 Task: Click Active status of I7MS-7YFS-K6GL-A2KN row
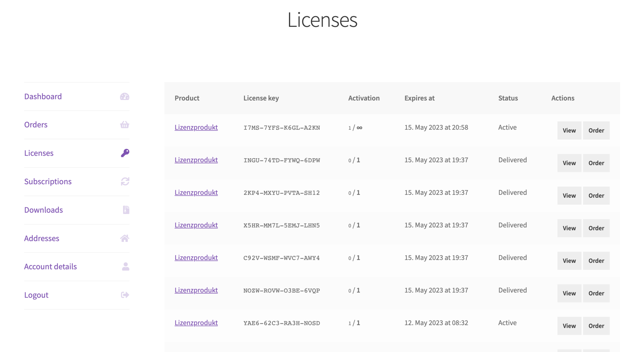pyautogui.click(x=507, y=127)
